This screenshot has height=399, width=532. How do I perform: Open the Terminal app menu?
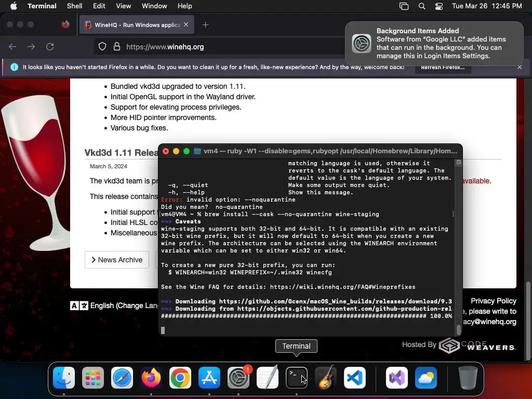42,6
